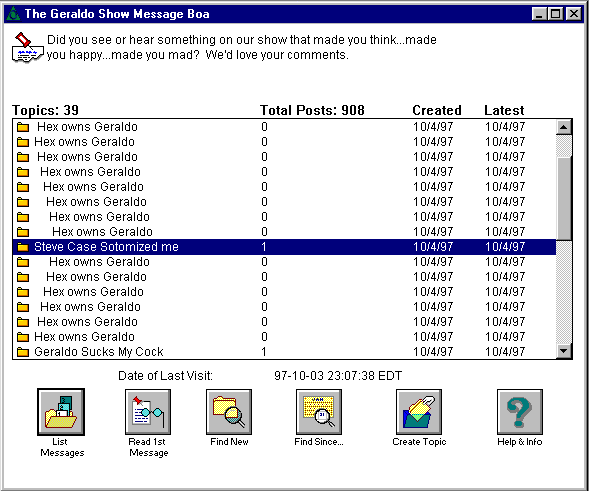Select the Geraldo Sucks My Cock topic row
This screenshot has height=491, width=589.
click(284, 352)
